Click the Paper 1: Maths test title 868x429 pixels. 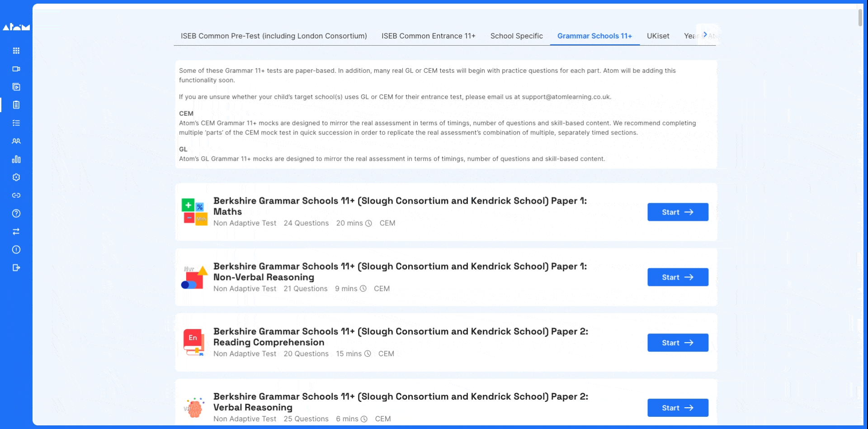pyautogui.click(x=400, y=206)
